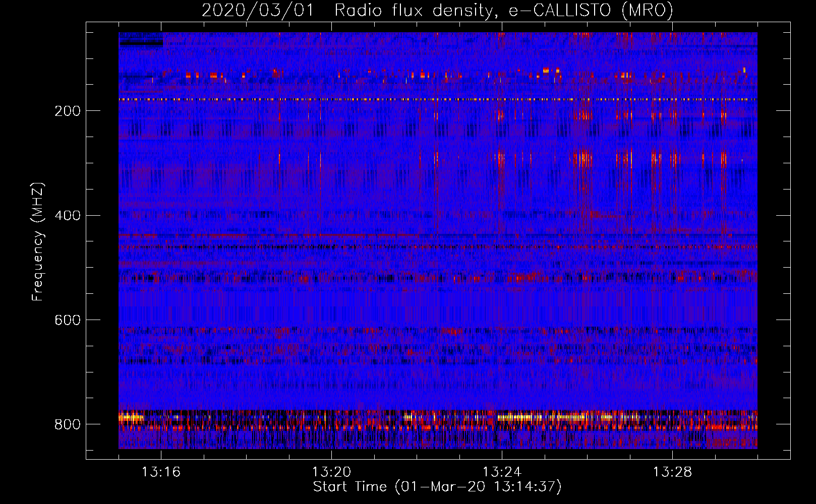Click the 13:24 time tick label
816x504 pixels.
click(x=502, y=472)
